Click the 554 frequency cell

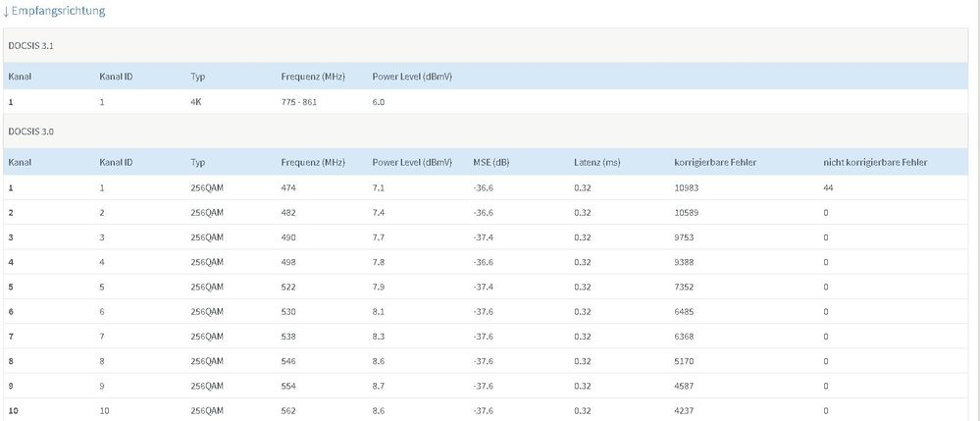click(x=288, y=386)
